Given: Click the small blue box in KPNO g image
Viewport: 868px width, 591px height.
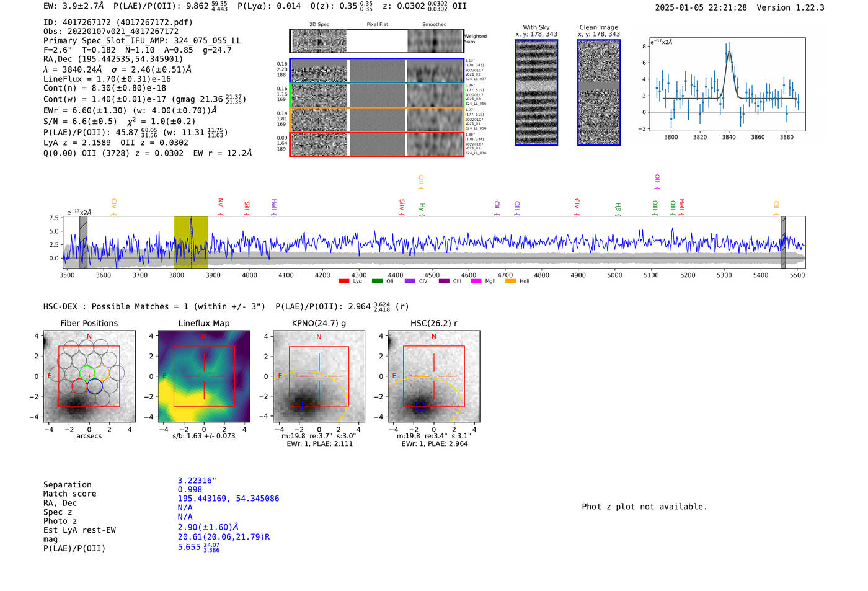Looking at the screenshot, I should (x=304, y=406).
